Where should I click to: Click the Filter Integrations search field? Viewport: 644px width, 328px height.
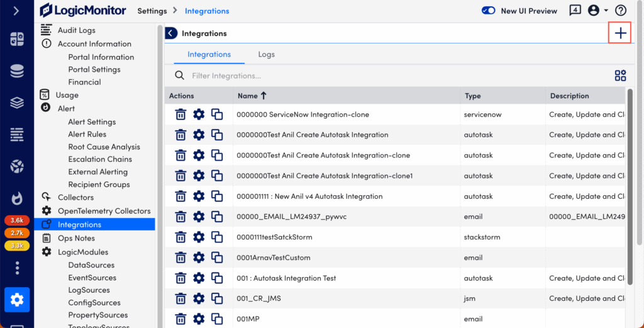[314, 76]
